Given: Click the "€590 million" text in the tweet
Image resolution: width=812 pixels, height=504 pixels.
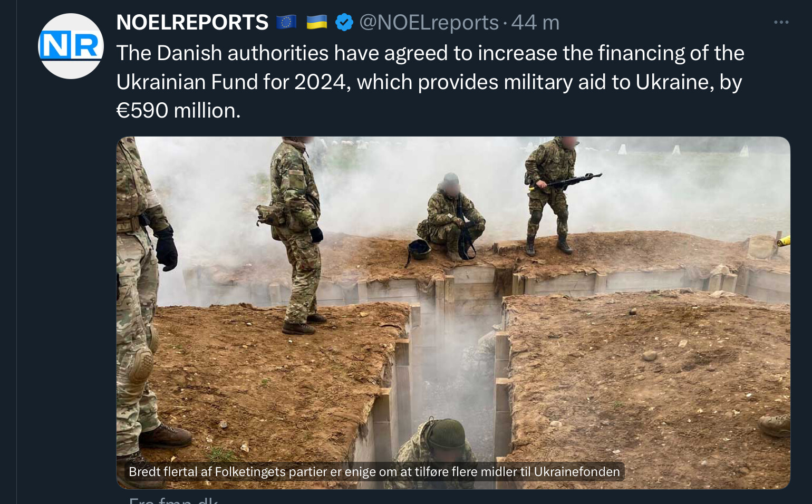Looking at the screenshot, I should click(178, 111).
